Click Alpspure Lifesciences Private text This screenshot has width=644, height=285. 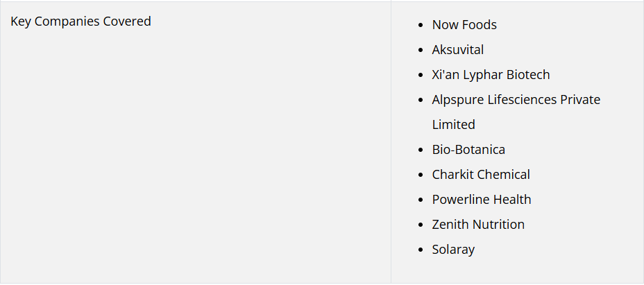(x=516, y=100)
